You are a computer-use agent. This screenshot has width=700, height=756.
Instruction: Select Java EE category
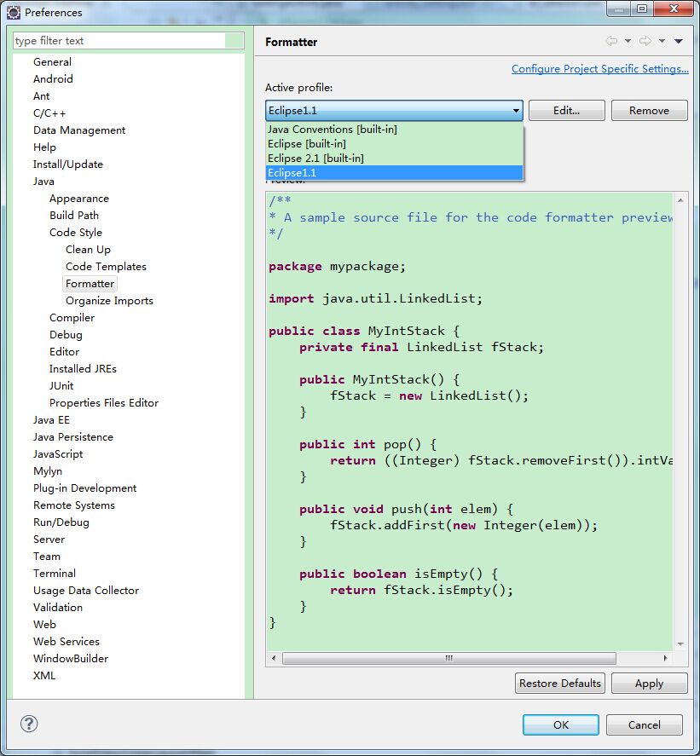point(51,420)
